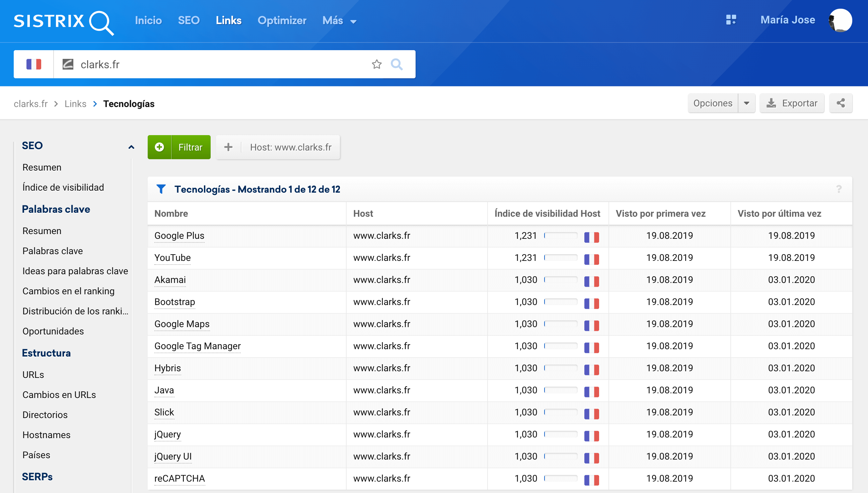Expand the Más menu
The image size is (868, 493).
[x=339, y=21]
